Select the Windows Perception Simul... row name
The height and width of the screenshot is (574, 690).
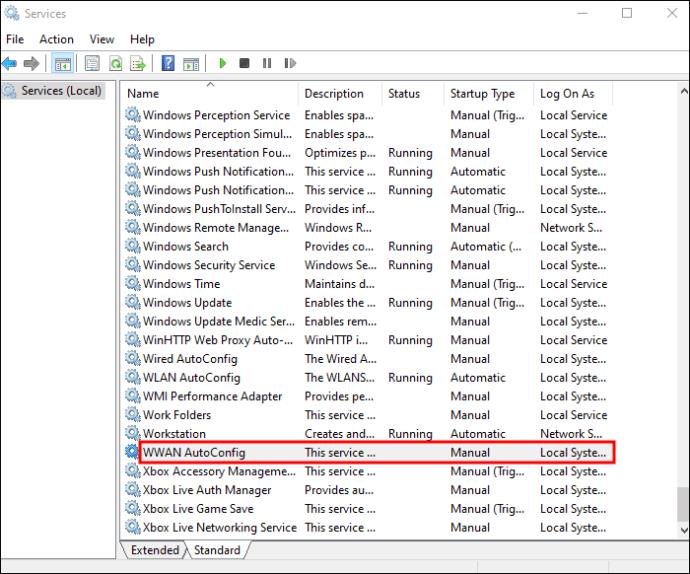coord(217,134)
